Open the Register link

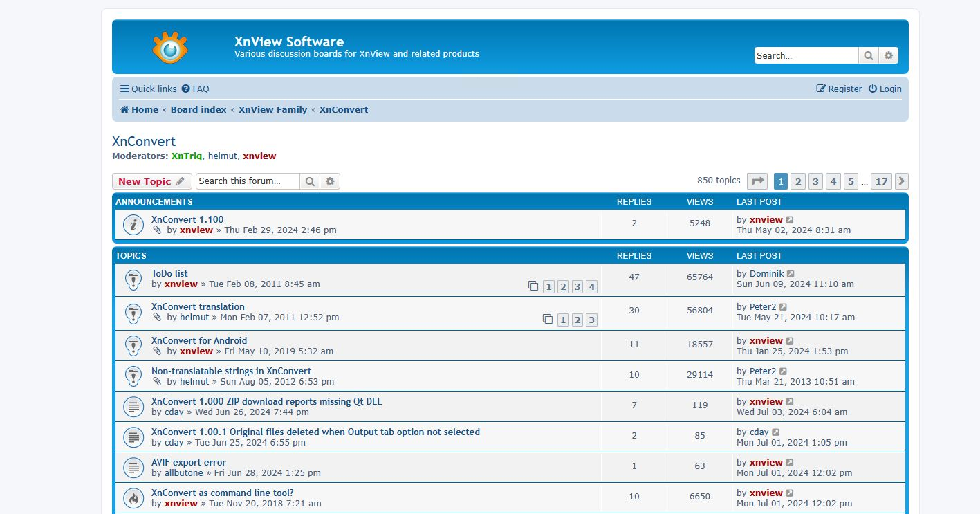click(839, 89)
